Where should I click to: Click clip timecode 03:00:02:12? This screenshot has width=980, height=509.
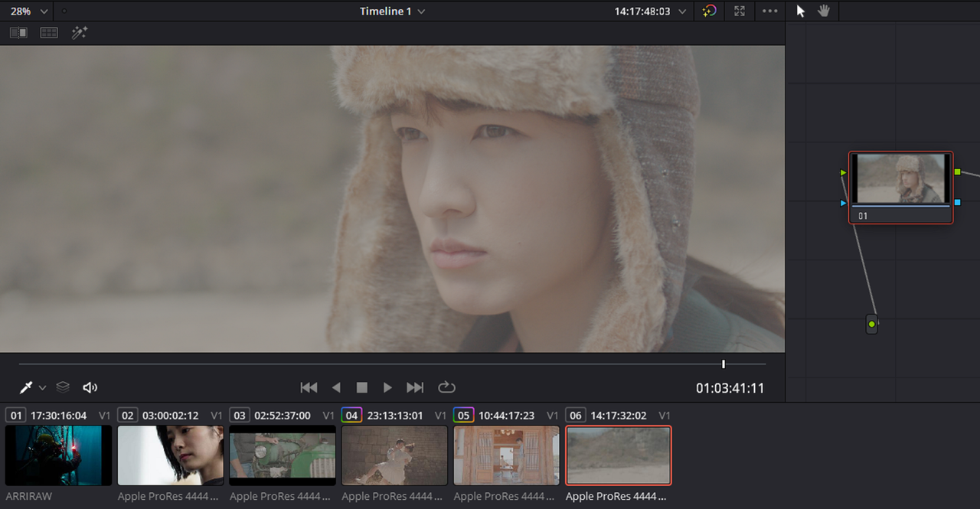click(x=170, y=416)
